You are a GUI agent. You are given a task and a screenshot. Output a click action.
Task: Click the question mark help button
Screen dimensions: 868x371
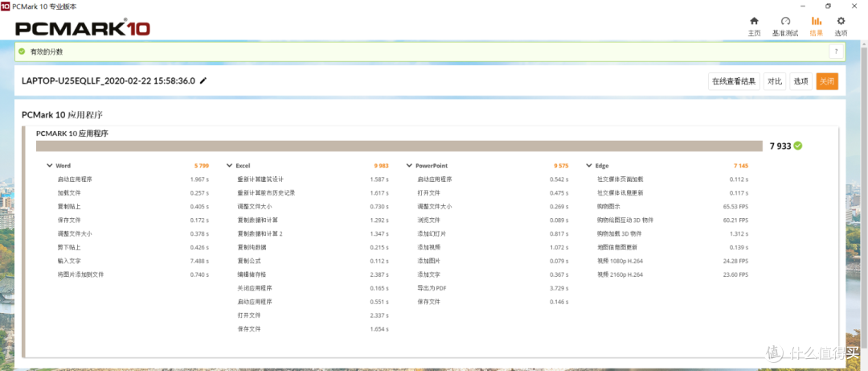pos(836,52)
